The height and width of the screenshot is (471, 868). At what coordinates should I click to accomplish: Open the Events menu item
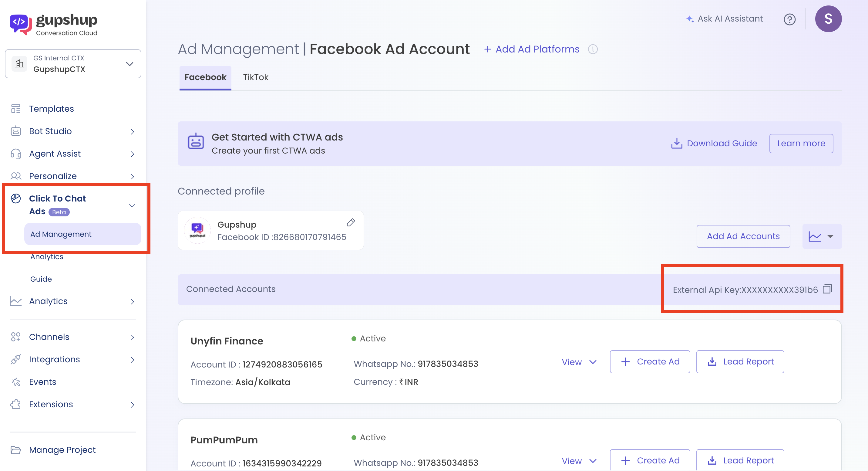pos(42,382)
